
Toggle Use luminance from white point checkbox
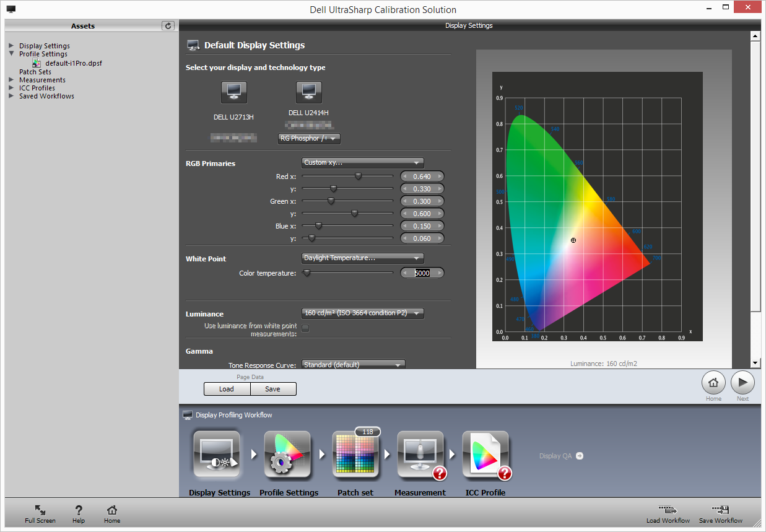click(x=305, y=328)
